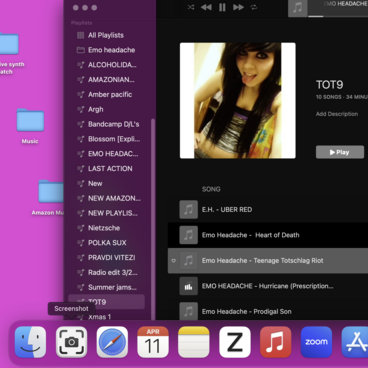Skip back to previous track
Image resolution: width=368 pixels, height=368 pixels.
pos(206,7)
